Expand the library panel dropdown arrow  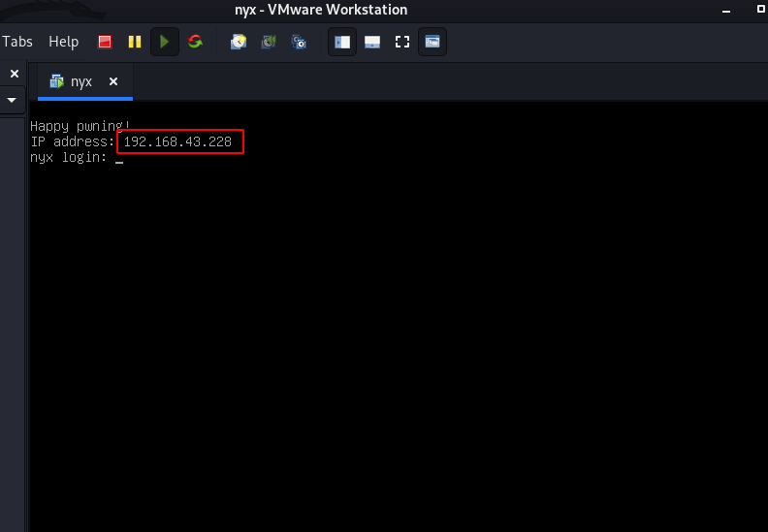point(12,100)
